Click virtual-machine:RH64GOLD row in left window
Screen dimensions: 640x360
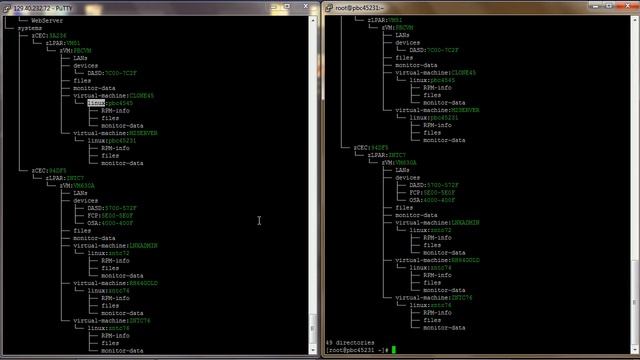click(x=115, y=283)
